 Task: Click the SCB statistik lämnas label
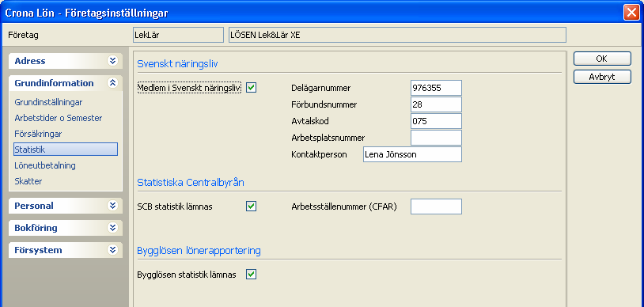(175, 207)
